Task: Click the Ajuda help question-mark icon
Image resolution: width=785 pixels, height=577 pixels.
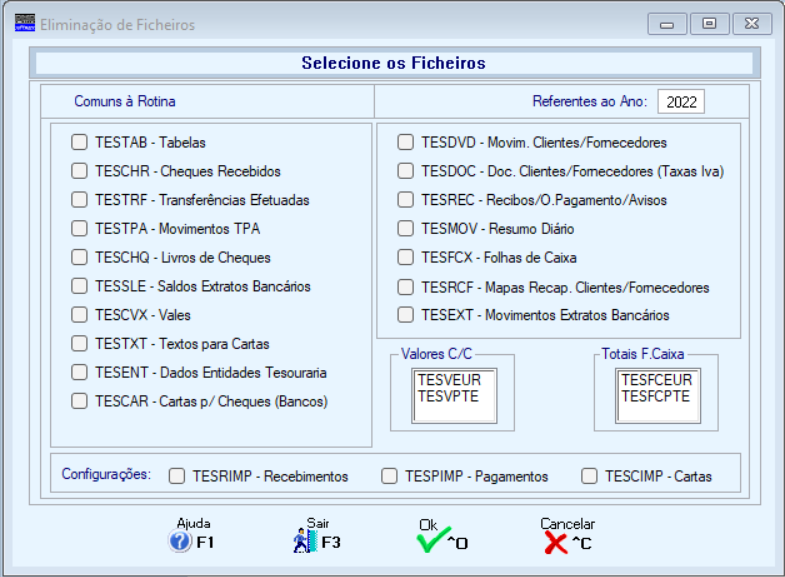Action: [x=180, y=541]
